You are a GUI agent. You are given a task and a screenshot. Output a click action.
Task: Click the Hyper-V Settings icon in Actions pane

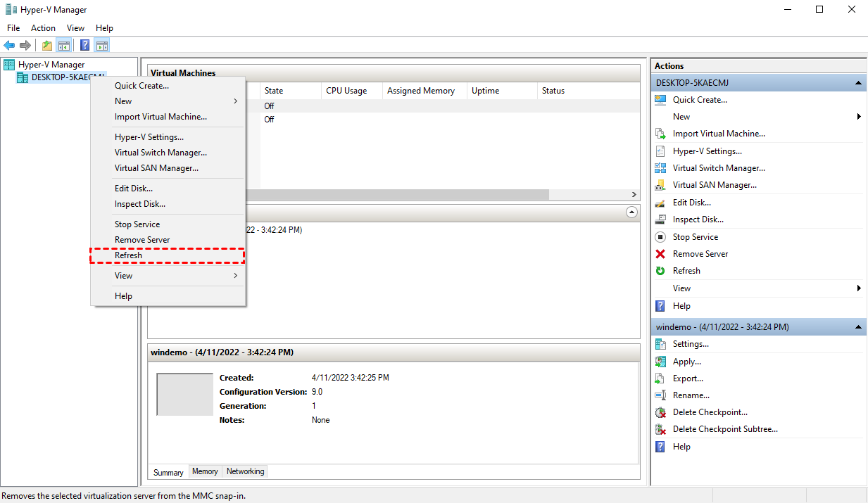pyautogui.click(x=660, y=151)
